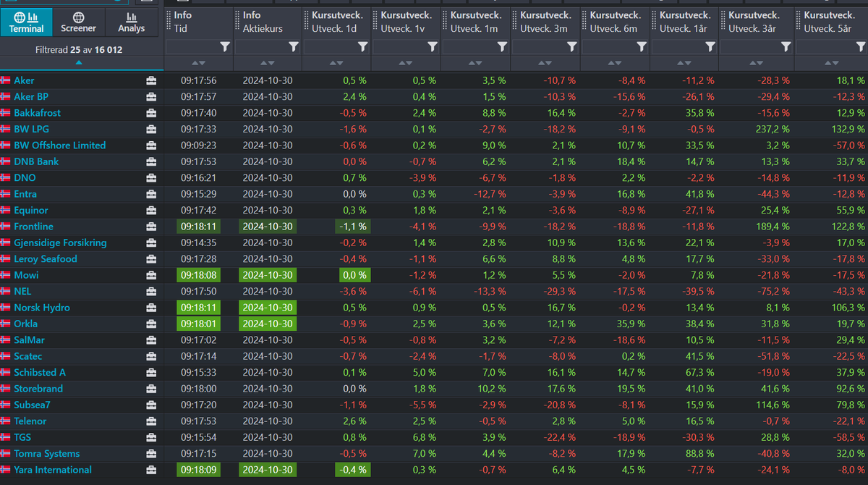This screenshot has width=868, height=485.
Task: Click the 237,2 % value in the BW LPG row
Action: (x=773, y=129)
